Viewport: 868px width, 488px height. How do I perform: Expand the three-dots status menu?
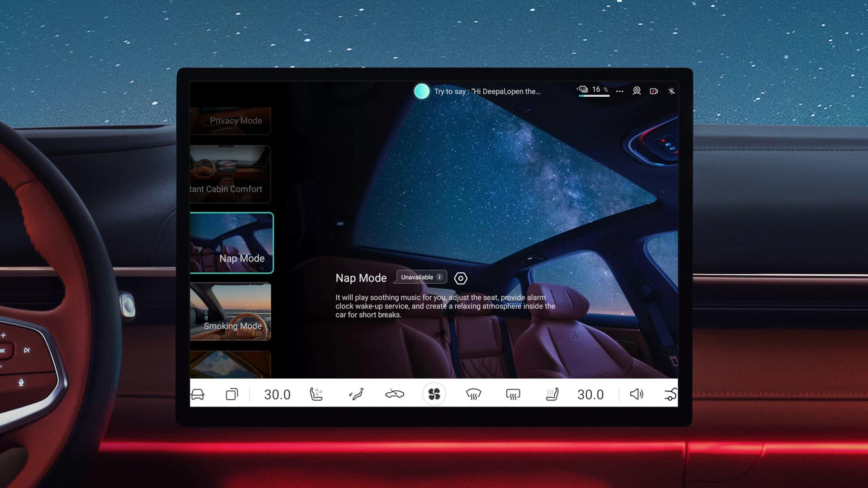click(x=620, y=91)
